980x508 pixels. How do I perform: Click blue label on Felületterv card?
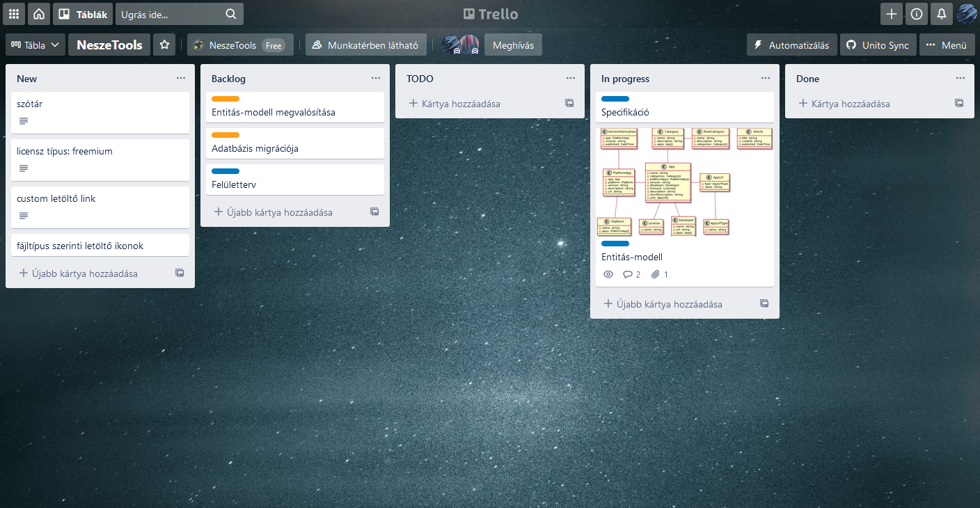(226, 171)
